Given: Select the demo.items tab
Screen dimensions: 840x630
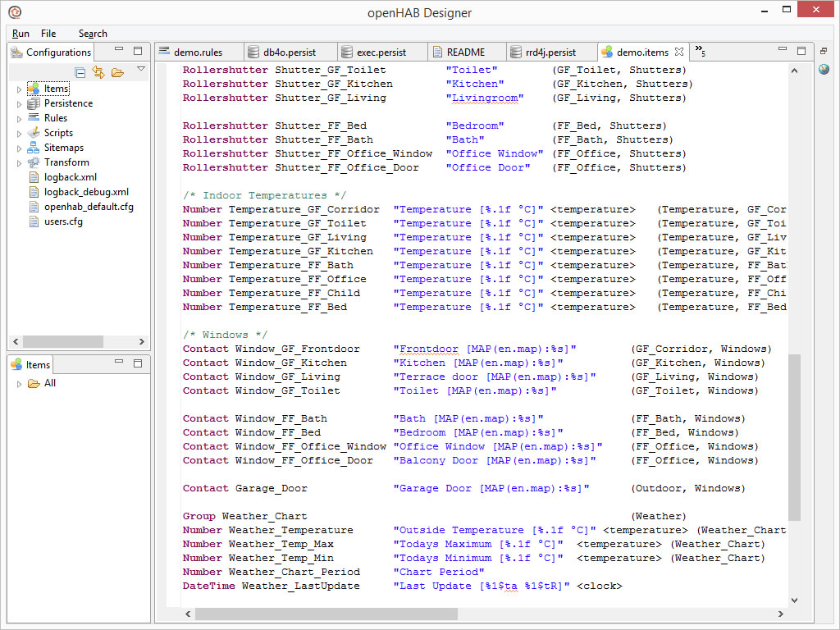Looking at the screenshot, I should point(642,52).
